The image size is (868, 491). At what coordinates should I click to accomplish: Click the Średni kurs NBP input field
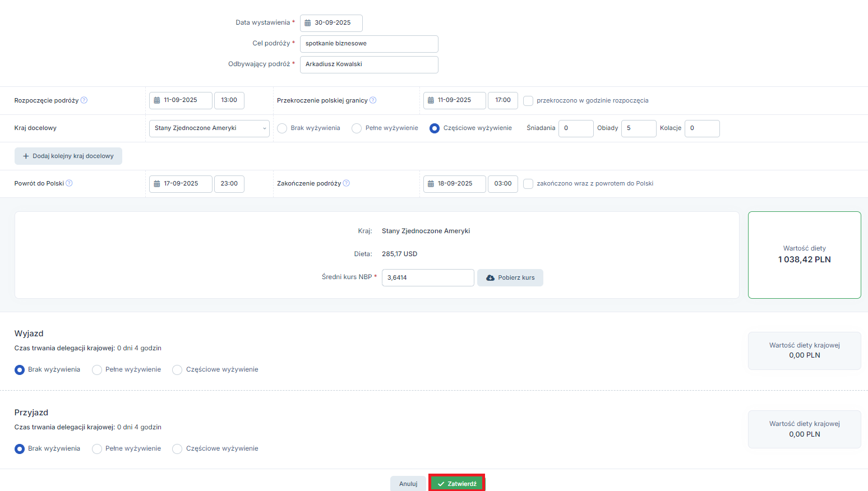427,277
